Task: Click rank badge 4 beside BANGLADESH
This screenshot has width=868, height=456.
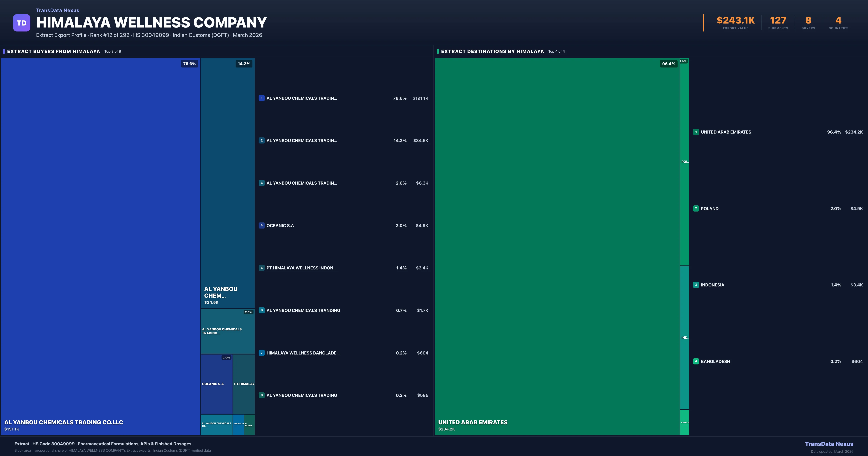Action: point(696,361)
